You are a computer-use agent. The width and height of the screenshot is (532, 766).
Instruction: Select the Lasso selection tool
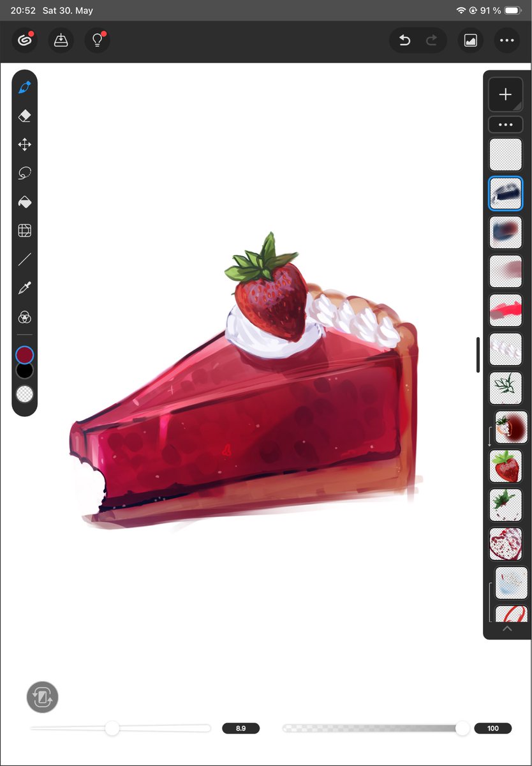click(x=25, y=173)
